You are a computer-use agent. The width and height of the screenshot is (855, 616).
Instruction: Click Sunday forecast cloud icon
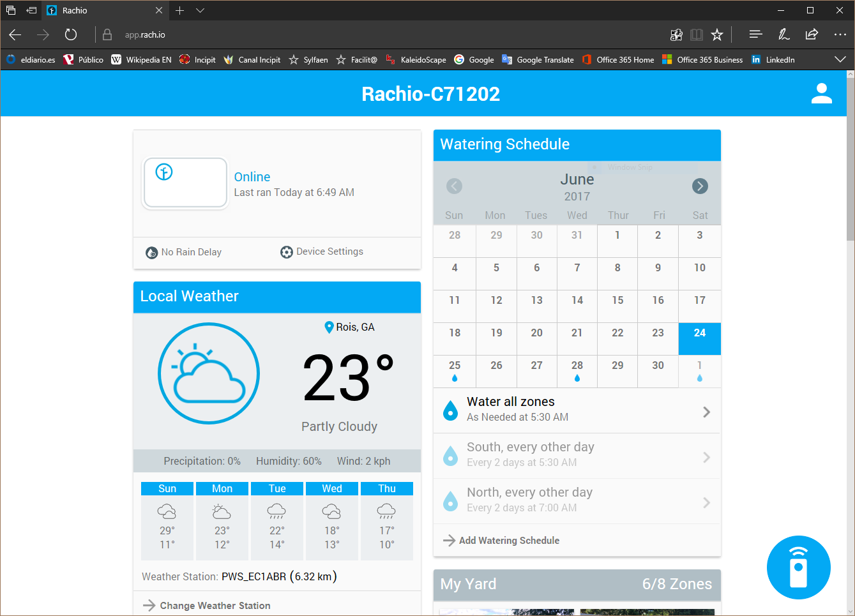tap(167, 511)
